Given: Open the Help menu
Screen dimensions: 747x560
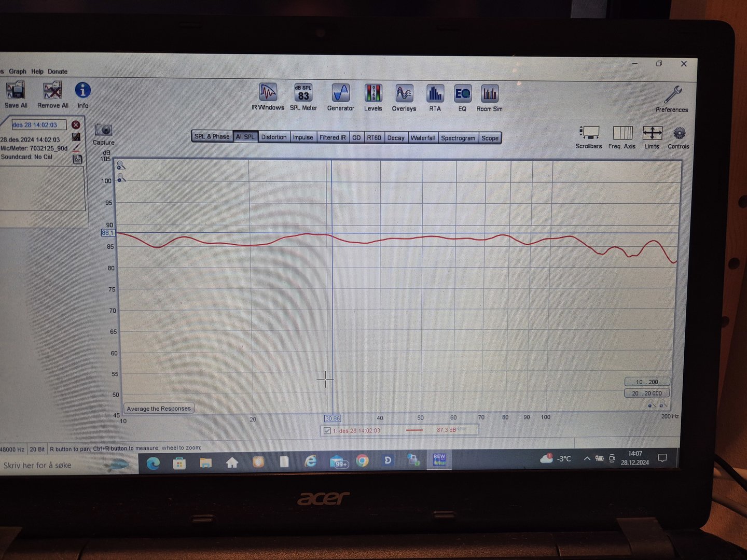Looking at the screenshot, I should pos(37,72).
